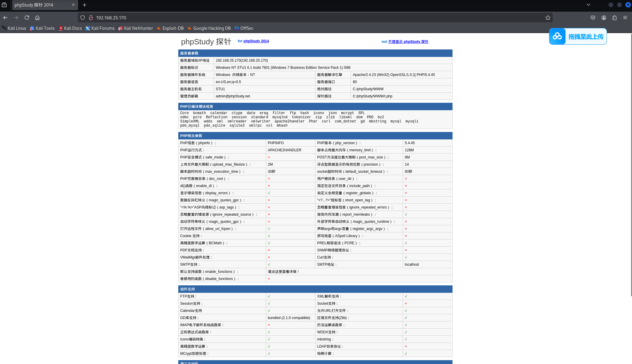632x364 pixels.
Task: Follow the phpStudy 2014 link
Action: (256, 41)
